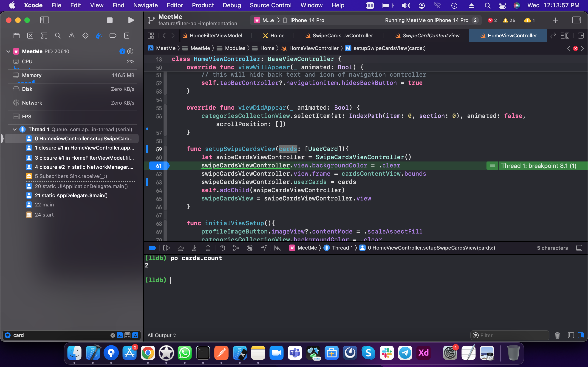588x367 pixels.
Task: Open the Product menu
Action: 203,5
